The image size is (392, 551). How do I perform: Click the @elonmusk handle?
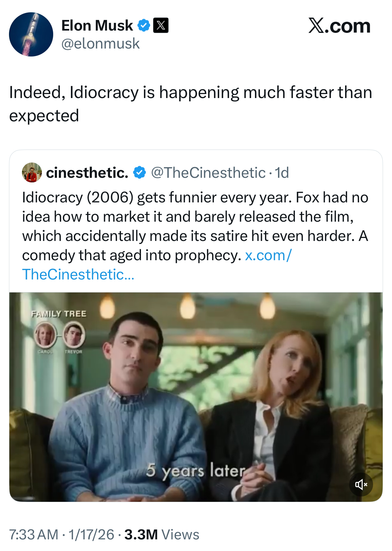pyautogui.click(x=100, y=44)
